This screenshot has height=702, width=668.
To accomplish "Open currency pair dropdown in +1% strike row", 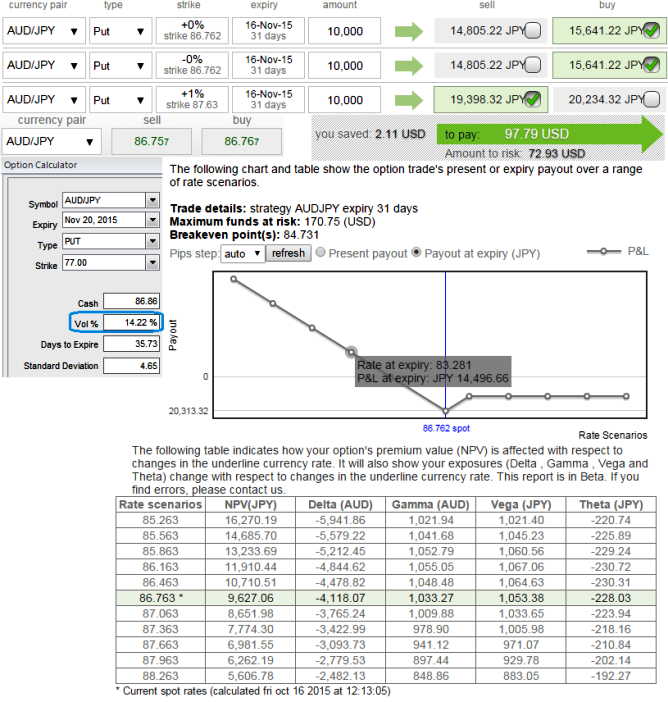I will pyautogui.click(x=44, y=99).
